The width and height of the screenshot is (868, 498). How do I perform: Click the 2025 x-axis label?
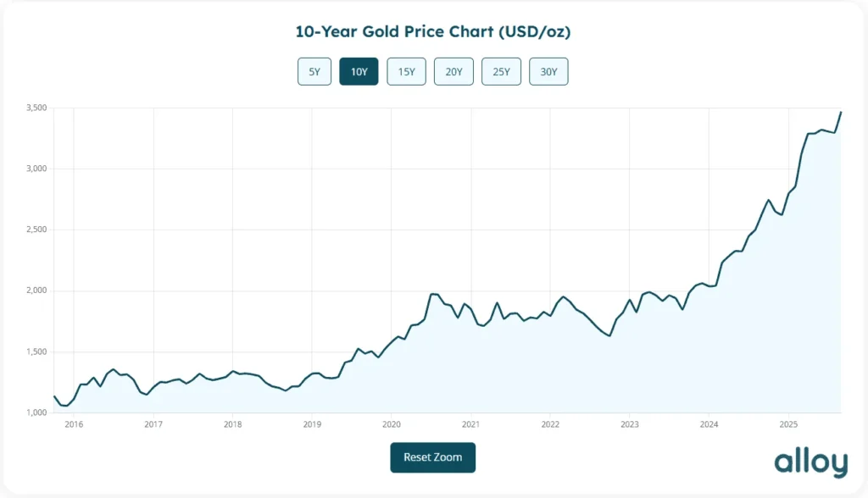coord(788,424)
